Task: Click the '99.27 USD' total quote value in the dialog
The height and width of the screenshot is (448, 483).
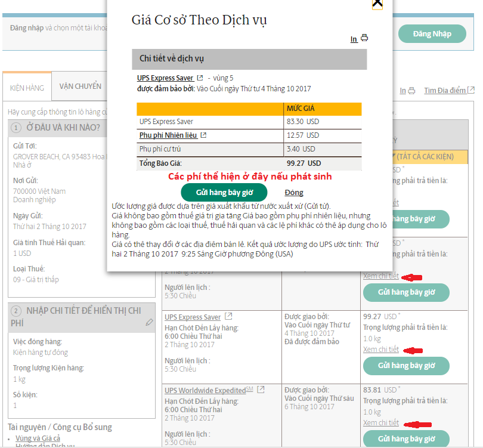Action: point(304,163)
